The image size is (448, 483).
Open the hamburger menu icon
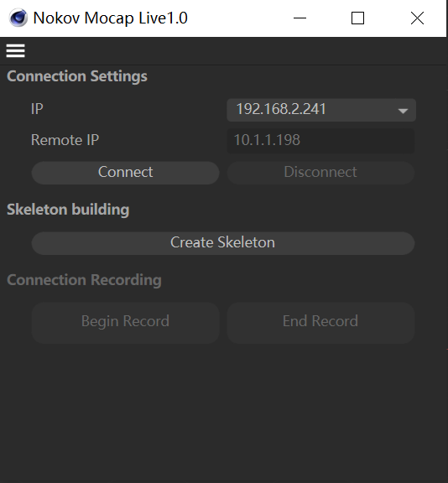[15, 50]
